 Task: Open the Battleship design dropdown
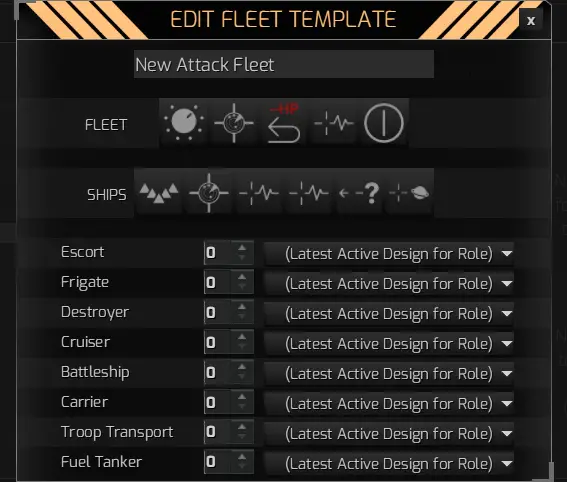[389, 373]
